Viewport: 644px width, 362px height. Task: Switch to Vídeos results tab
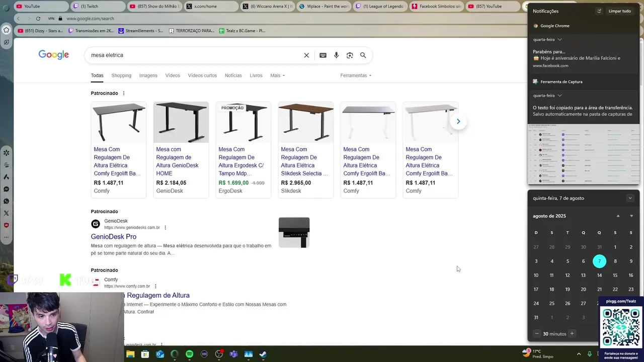[x=173, y=75]
